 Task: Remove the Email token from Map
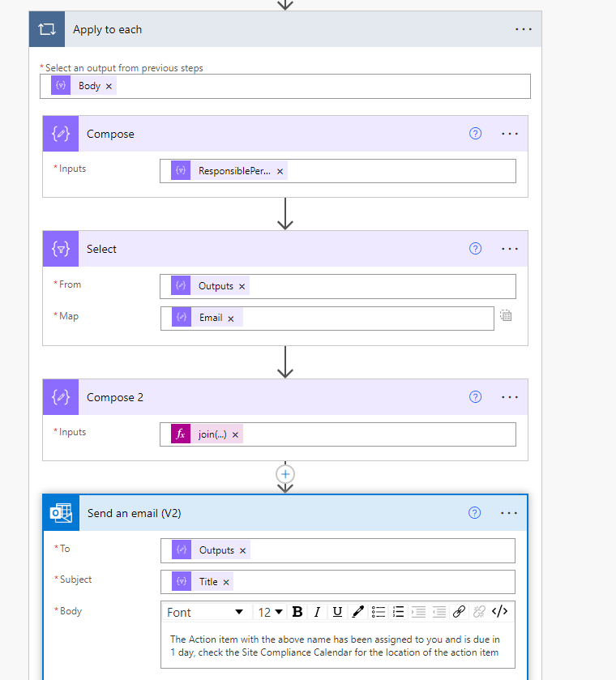click(x=231, y=319)
